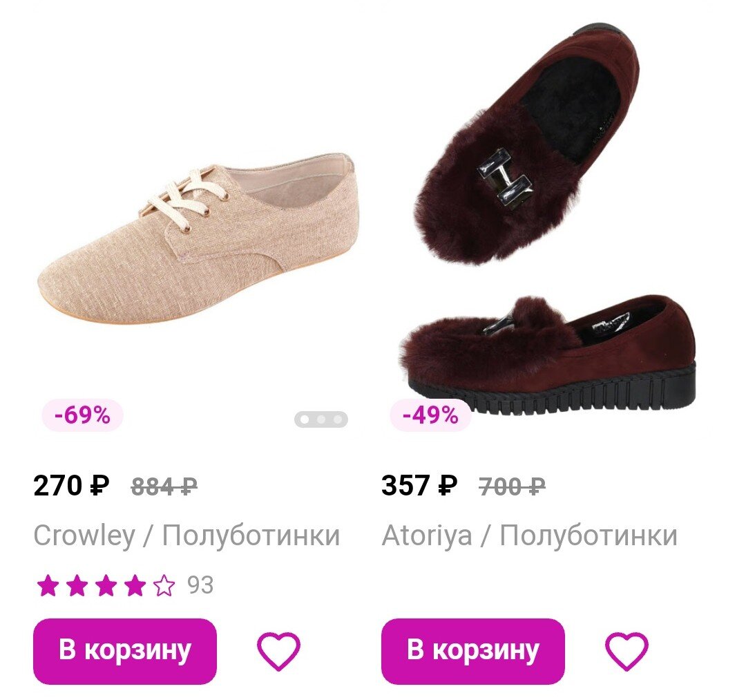Click the image carousel dots indicator
Image resolution: width=746 pixels, height=700 pixels.
click(321, 419)
